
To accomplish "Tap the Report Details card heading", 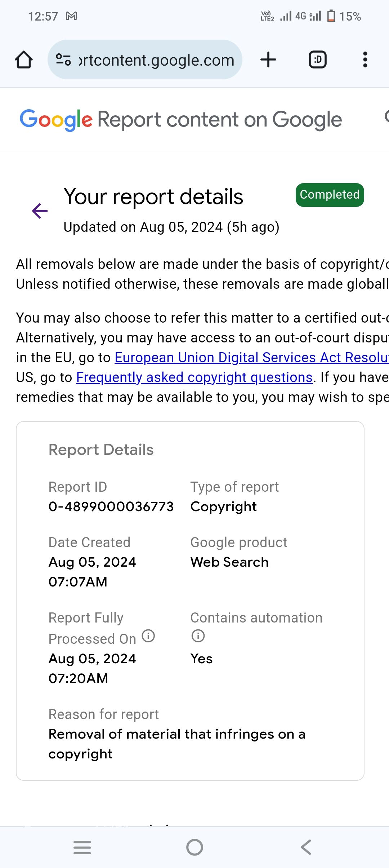I will [101, 450].
